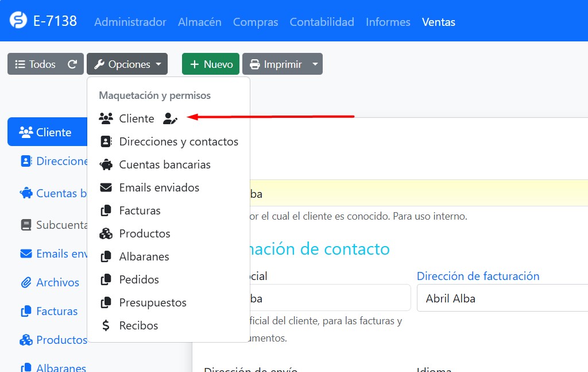The height and width of the screenshot is (372, 588).
Task: Click the Todos list button
Action: coord(36,64)
